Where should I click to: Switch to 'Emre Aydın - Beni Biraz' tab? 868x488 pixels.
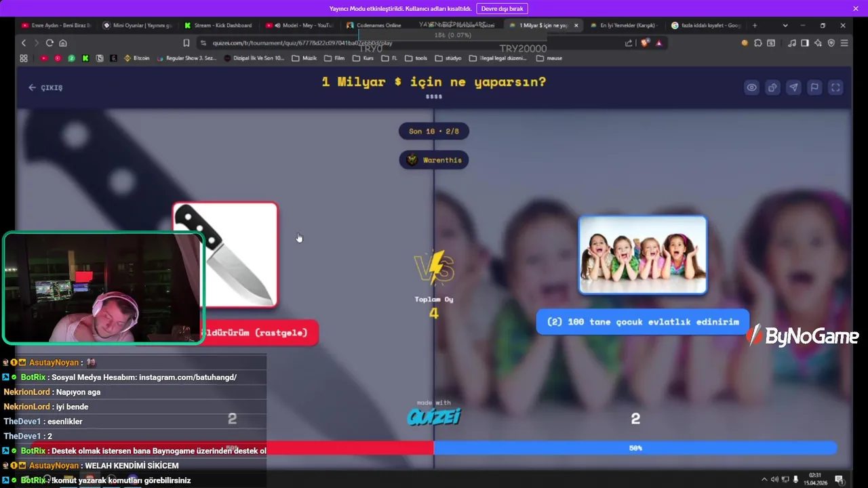pyautogui.click(x=56, y=25)
